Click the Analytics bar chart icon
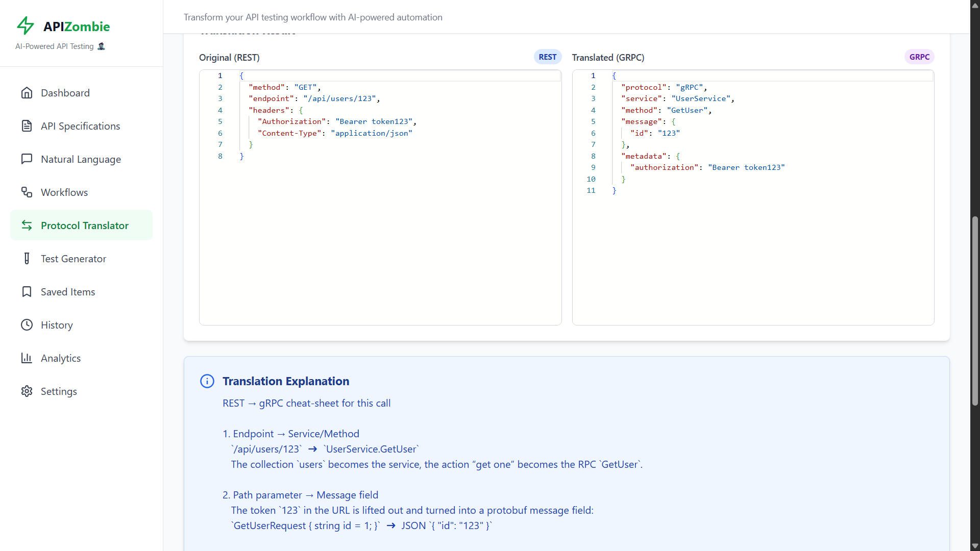Screen dimensions: 980x551 (x=27, y=358)
